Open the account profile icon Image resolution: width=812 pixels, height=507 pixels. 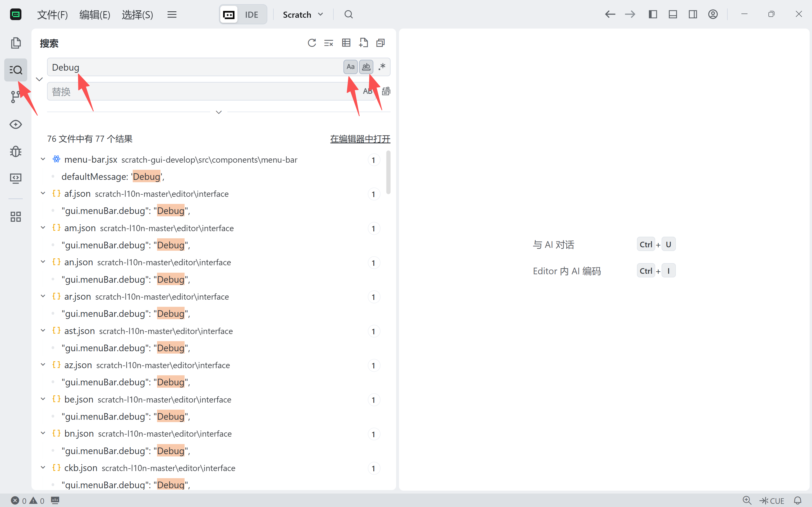coord(713,15)
